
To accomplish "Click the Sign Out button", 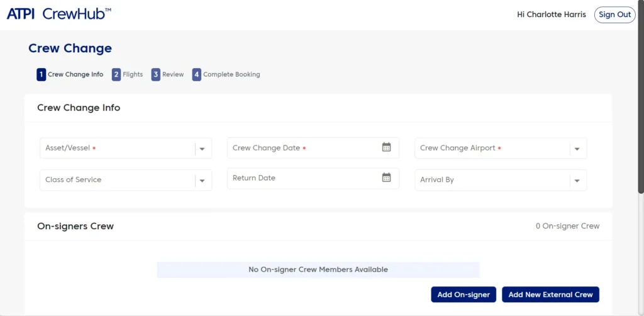I will pyautogui.click(x=614, y=14).
